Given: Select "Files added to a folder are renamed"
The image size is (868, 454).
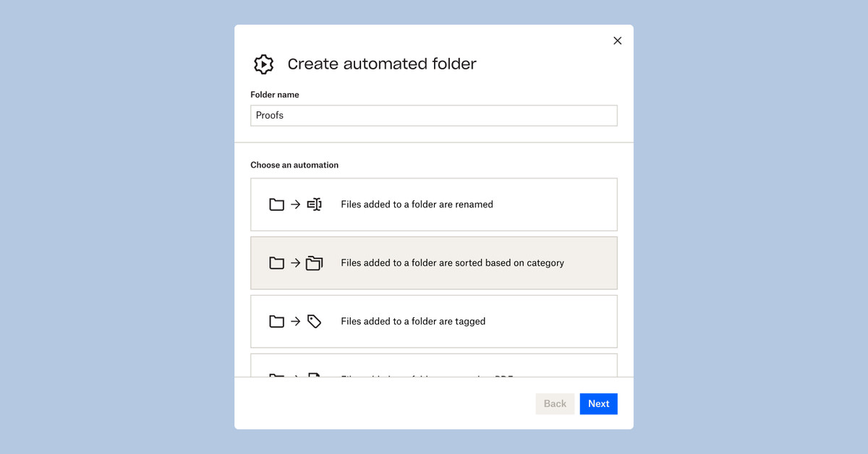Looking at the screenshot, I should (433, 205).
